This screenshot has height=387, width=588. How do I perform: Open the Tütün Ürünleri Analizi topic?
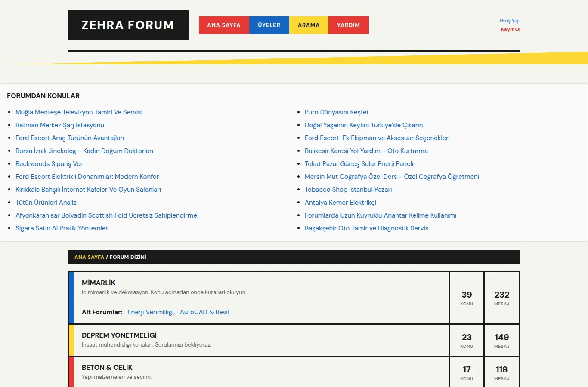[46, 203]
